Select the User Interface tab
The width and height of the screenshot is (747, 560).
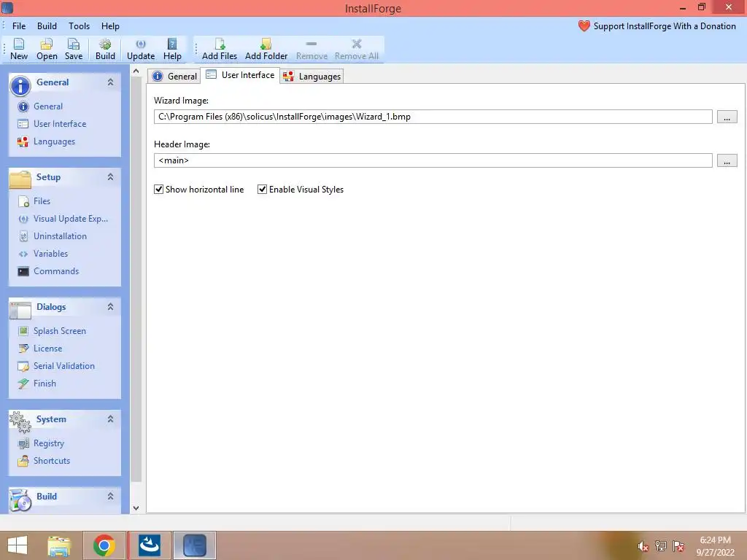tap(240, 75)
